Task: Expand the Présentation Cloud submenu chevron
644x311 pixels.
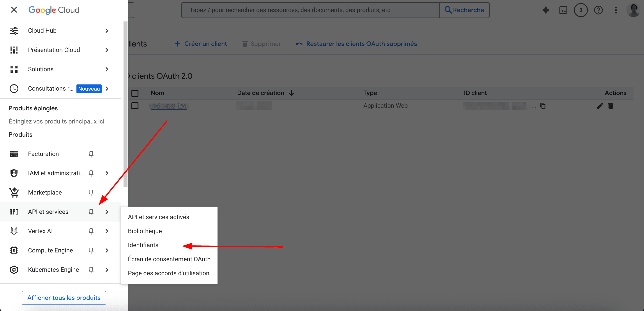Action: [x=107, y=50]
